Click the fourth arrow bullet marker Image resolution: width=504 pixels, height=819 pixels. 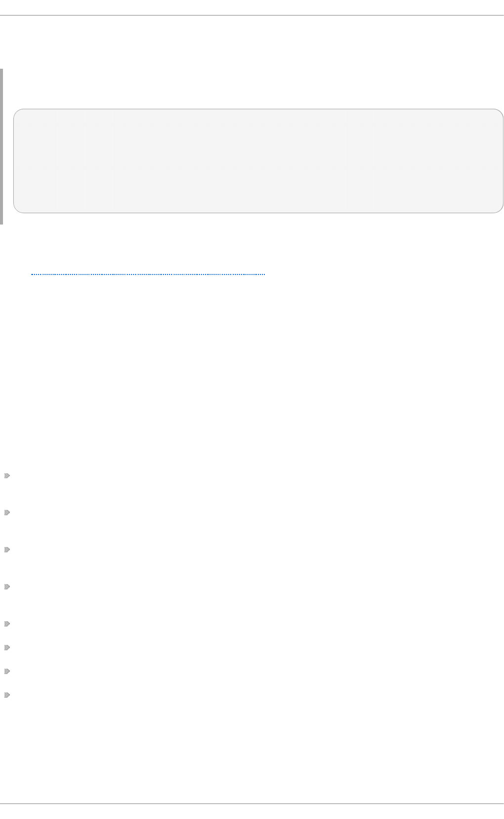click(7, 587)
